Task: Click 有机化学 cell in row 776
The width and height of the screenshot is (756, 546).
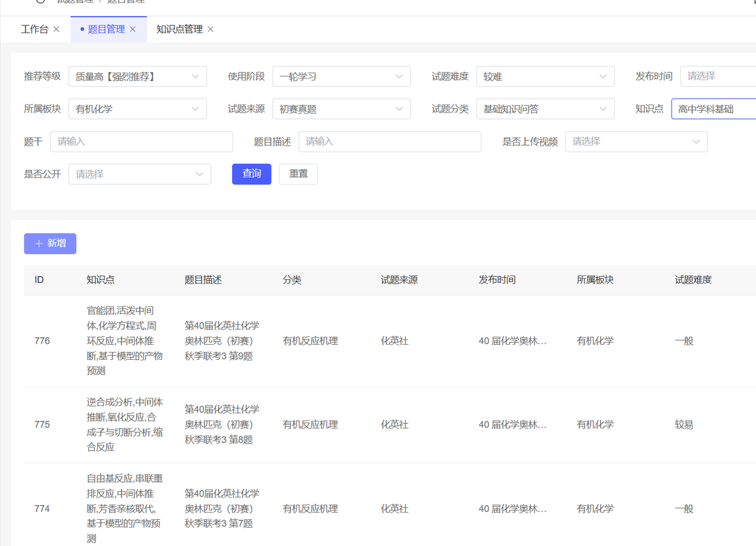Action: [x=595, y=341]
